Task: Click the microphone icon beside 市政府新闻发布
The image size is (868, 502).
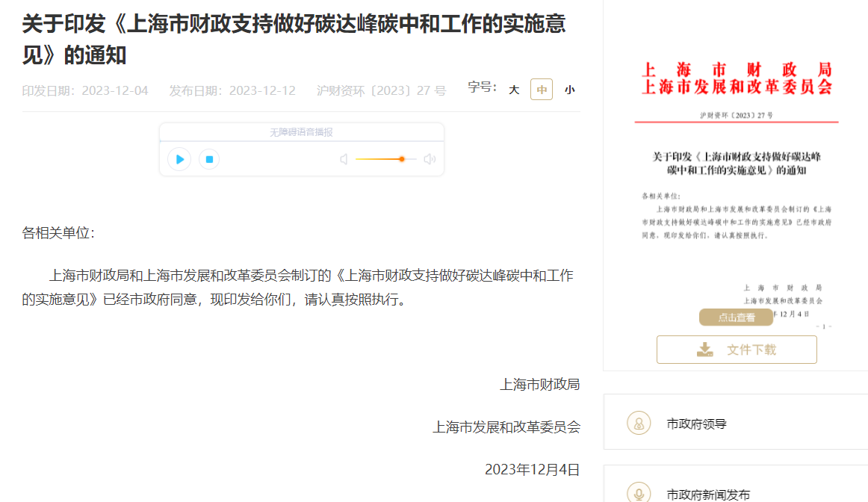Action: click(638, 493)
